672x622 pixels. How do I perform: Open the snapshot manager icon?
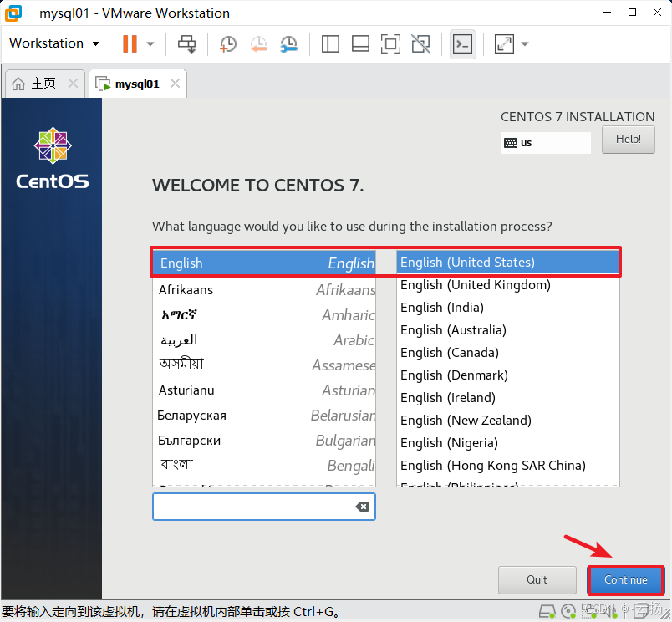click(x=289, y=43)
